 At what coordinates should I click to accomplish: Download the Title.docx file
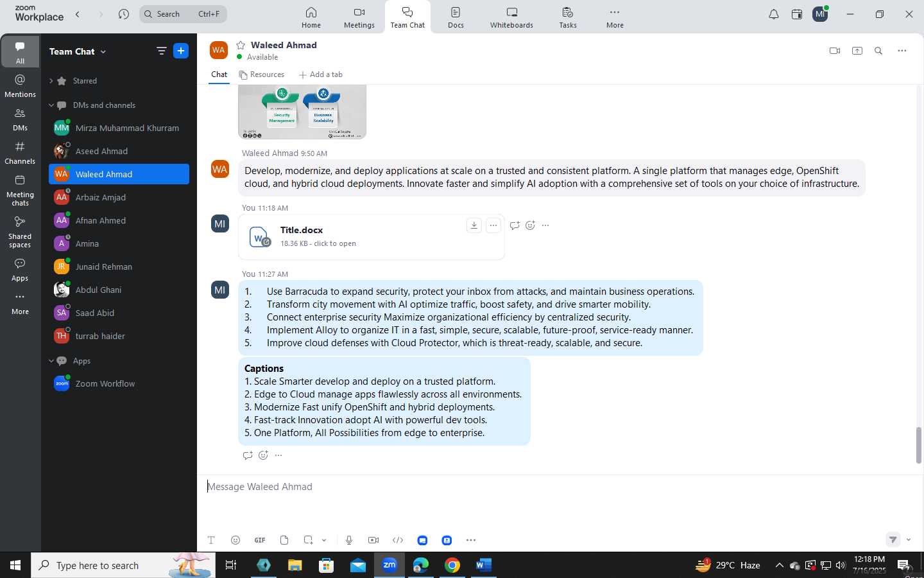[474, 225]
